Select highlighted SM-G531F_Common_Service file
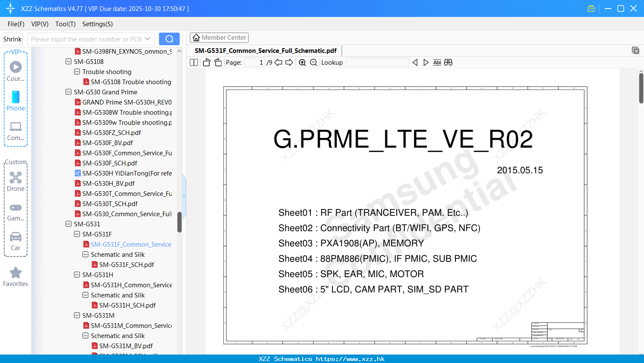Image resolution: width=644 pixels, height=363 pixels. point(127,245)
